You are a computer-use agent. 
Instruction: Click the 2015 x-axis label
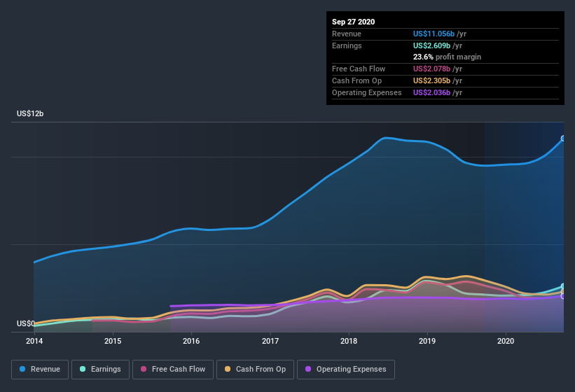(113, 341)
